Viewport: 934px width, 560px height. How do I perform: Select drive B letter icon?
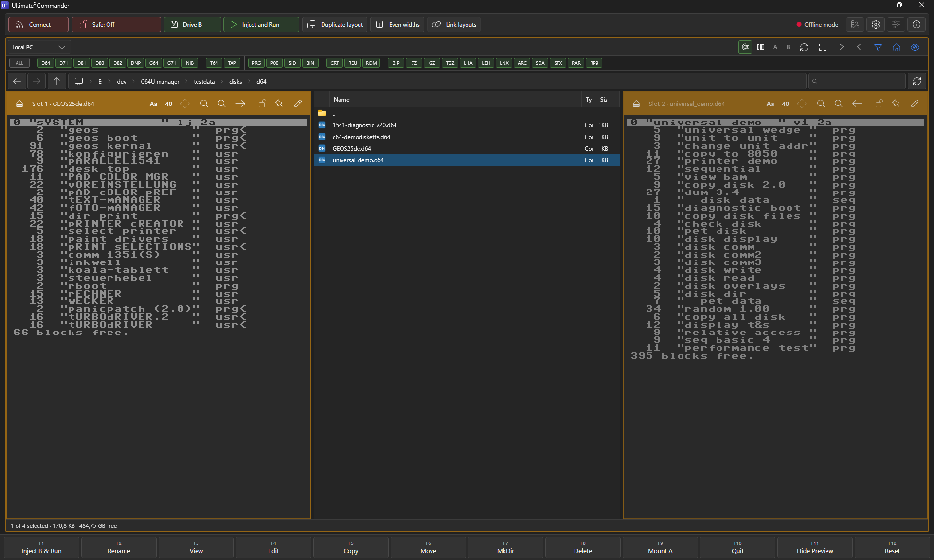tap(788, 47)
